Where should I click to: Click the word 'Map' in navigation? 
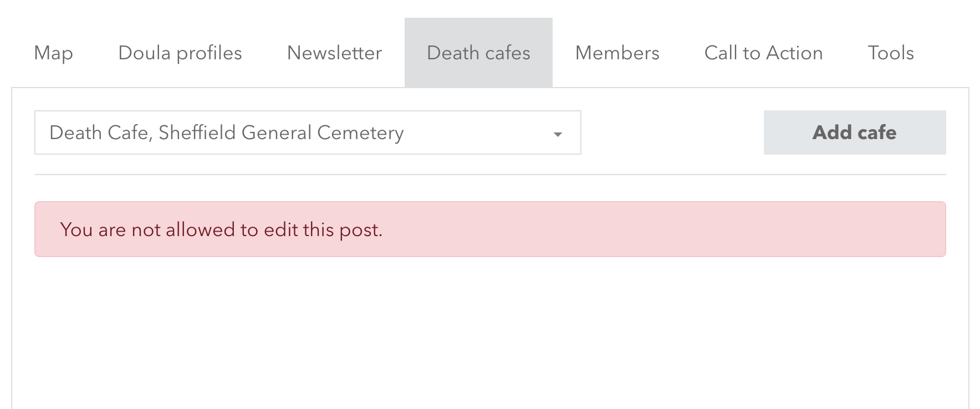53,53
